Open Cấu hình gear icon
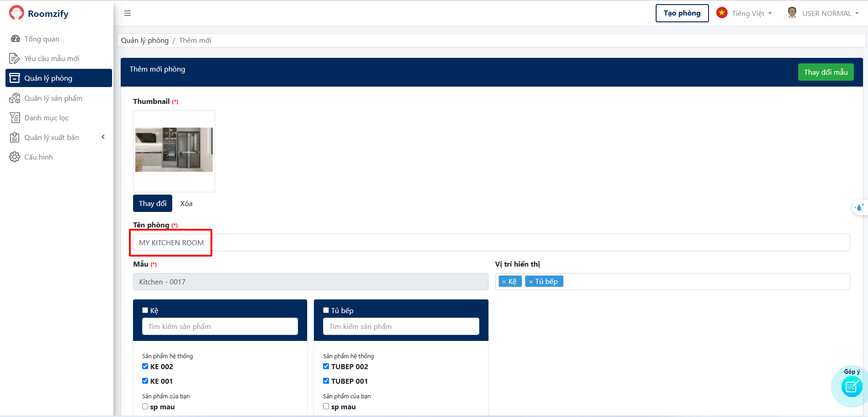This screenshot has width=868, height=417. (15, 157)
